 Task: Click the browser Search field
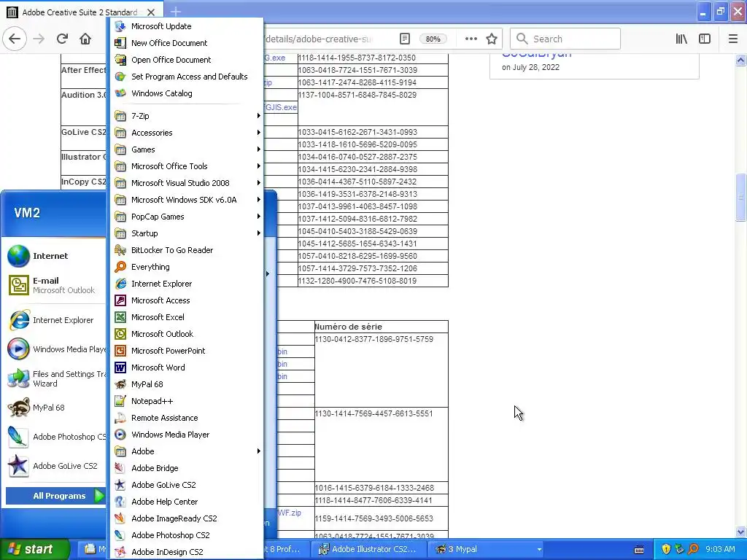(565, 39)
